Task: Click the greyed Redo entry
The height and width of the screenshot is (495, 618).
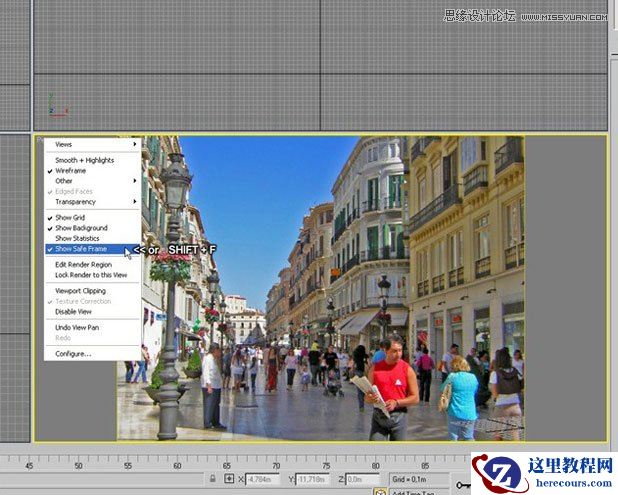Action: click(x=93, y=338)
